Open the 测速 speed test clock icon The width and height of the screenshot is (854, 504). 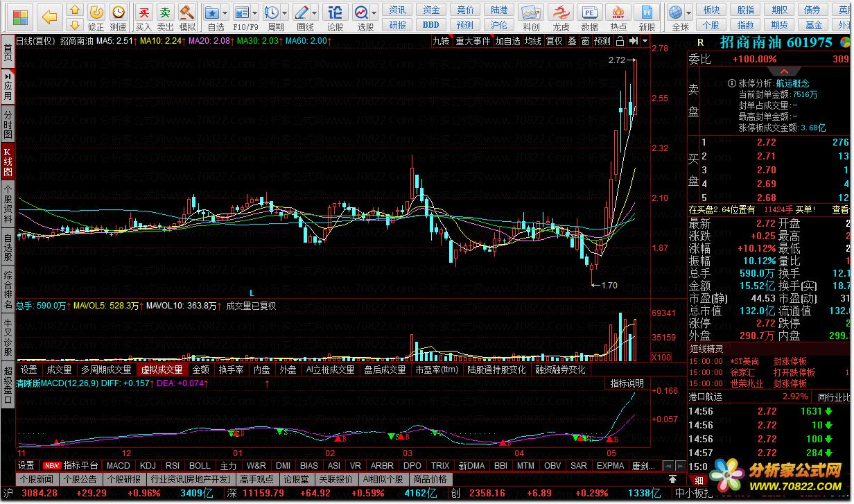(119, 17)
